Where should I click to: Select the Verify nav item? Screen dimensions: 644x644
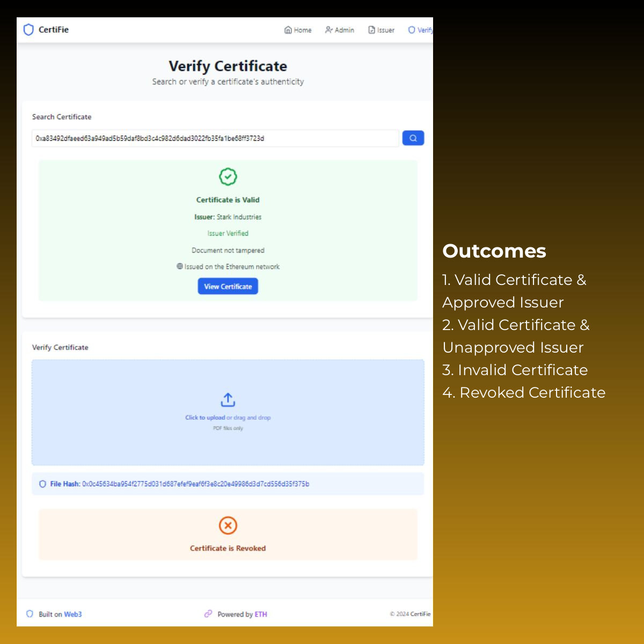420,30
